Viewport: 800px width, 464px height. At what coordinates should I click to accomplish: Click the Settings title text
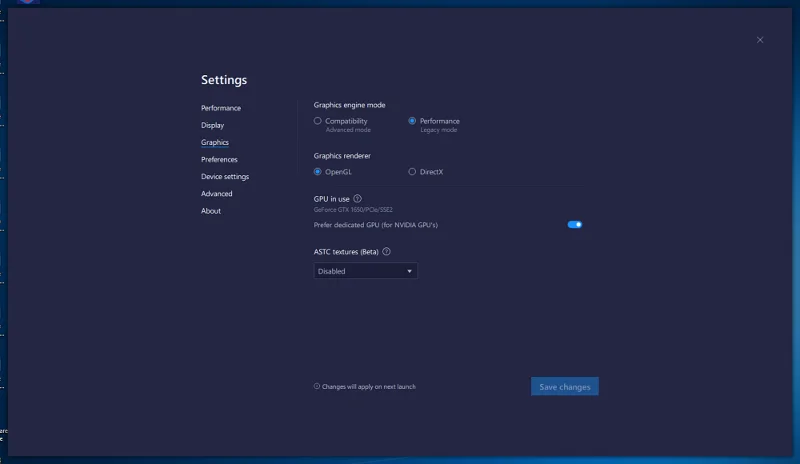pyautogui.click(x=224, y=80)
